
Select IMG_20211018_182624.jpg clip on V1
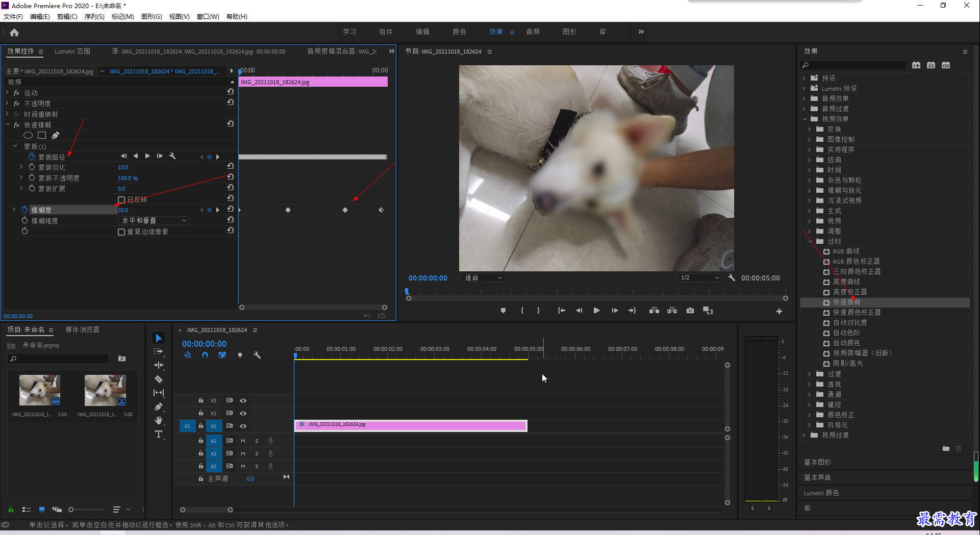pyautogui.click(x=411, y=425)
